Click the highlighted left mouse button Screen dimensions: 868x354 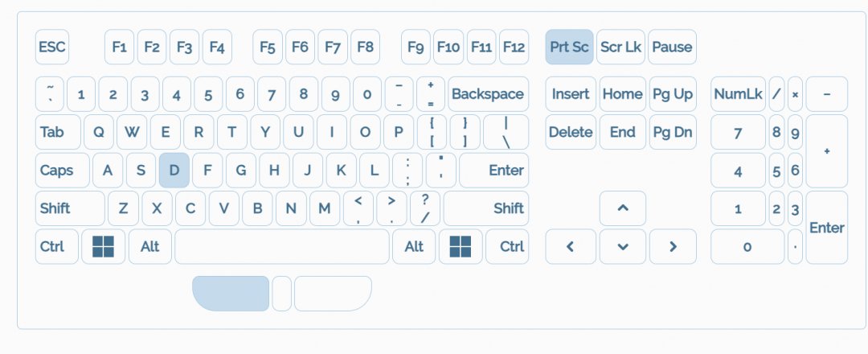coord(231,294)
